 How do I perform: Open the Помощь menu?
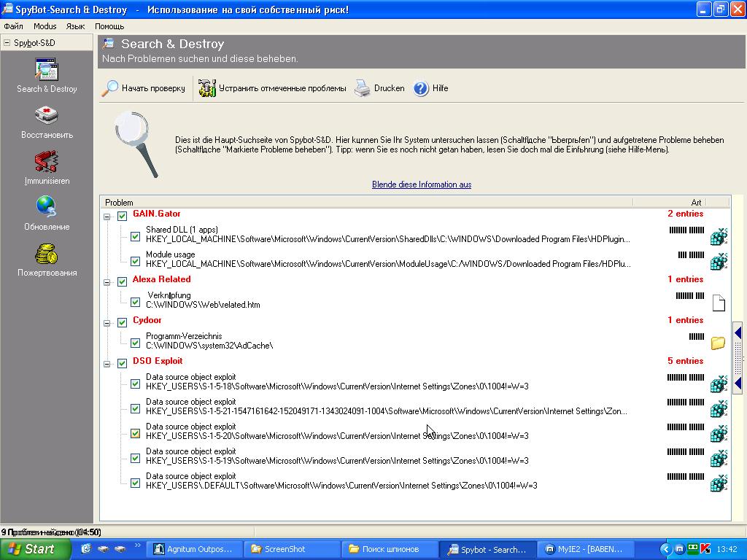pos(109,26)
